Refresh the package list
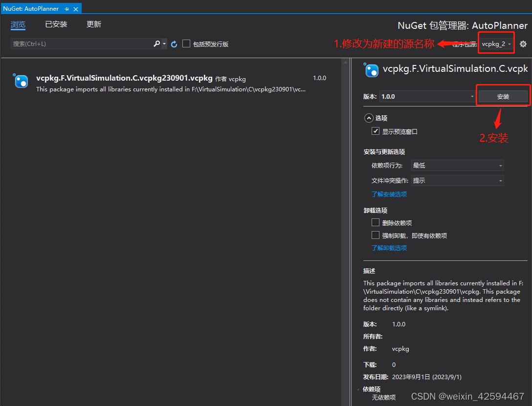Screen dimensions: 532x406 click(x=174, y=43)
